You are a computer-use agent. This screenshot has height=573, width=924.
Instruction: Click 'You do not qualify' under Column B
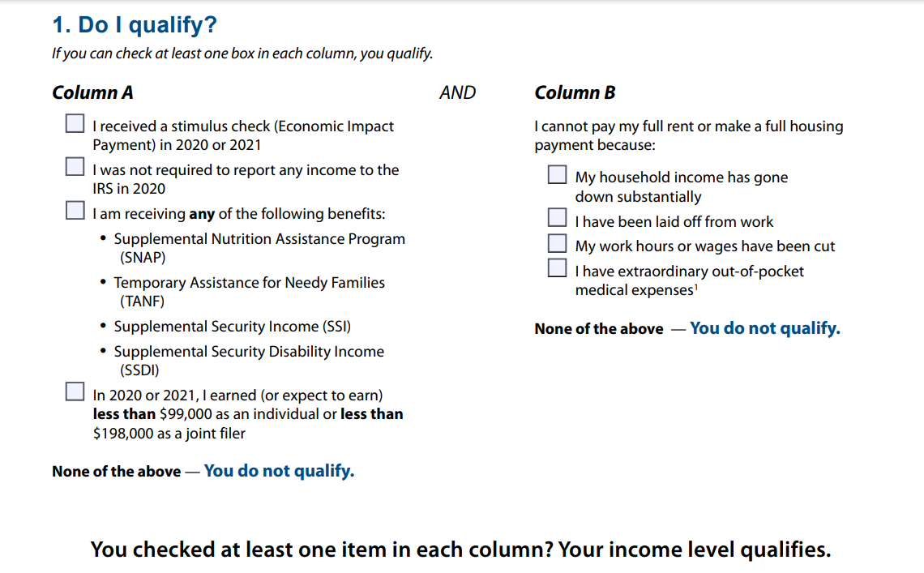(765, 328)
